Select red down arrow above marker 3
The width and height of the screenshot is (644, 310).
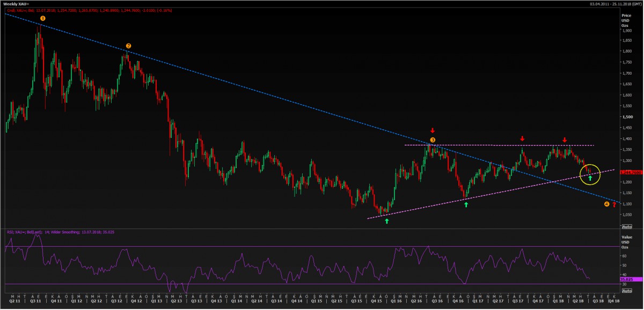click(433, 130)
